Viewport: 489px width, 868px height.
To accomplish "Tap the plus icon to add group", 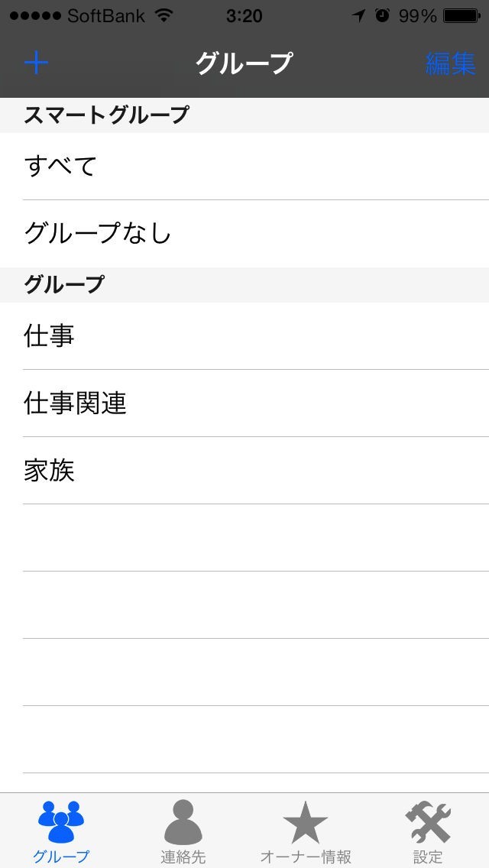I will click(x=36, y=63).
